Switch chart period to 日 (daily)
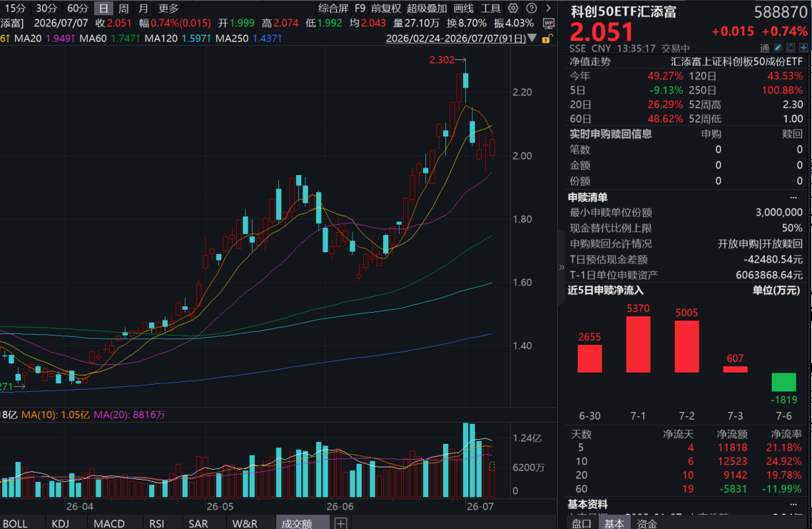The width and height of the screenshot is (812, 529). (103, 8)
